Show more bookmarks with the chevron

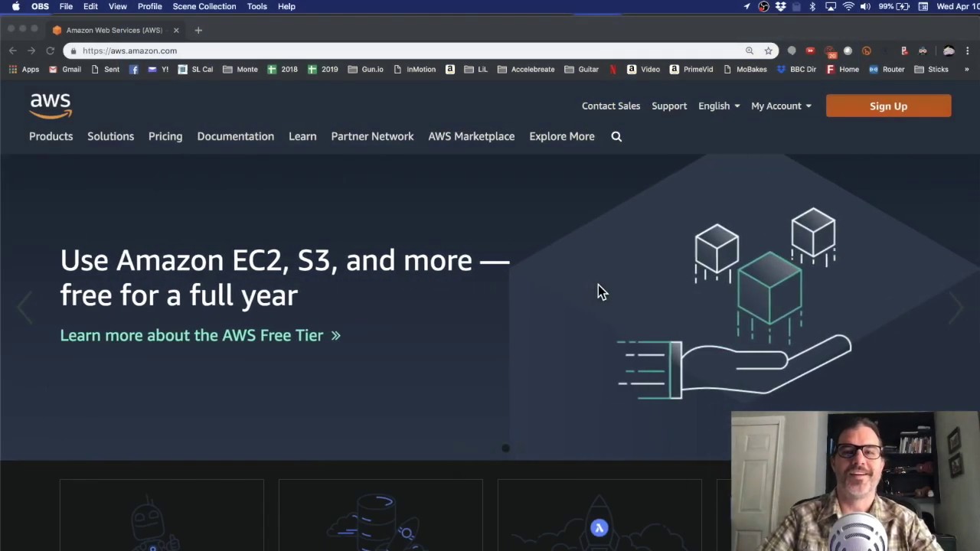[966, 69]
